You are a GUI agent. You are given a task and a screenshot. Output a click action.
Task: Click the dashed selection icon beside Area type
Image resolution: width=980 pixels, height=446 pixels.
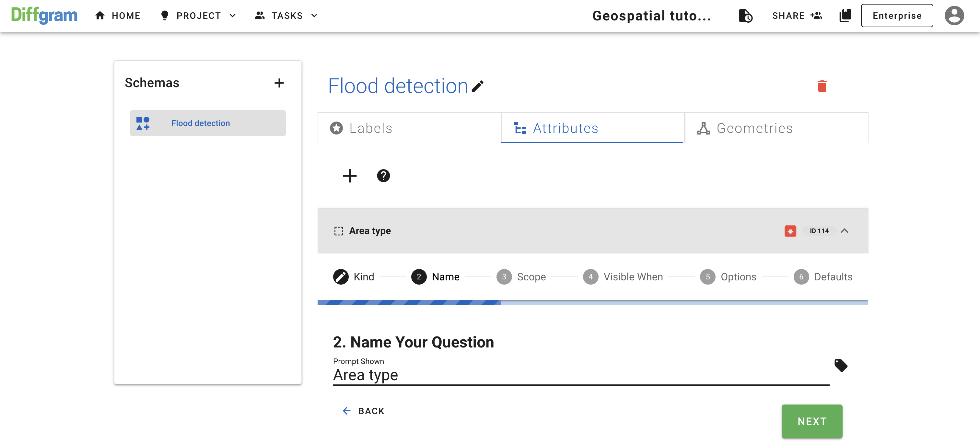339,230
